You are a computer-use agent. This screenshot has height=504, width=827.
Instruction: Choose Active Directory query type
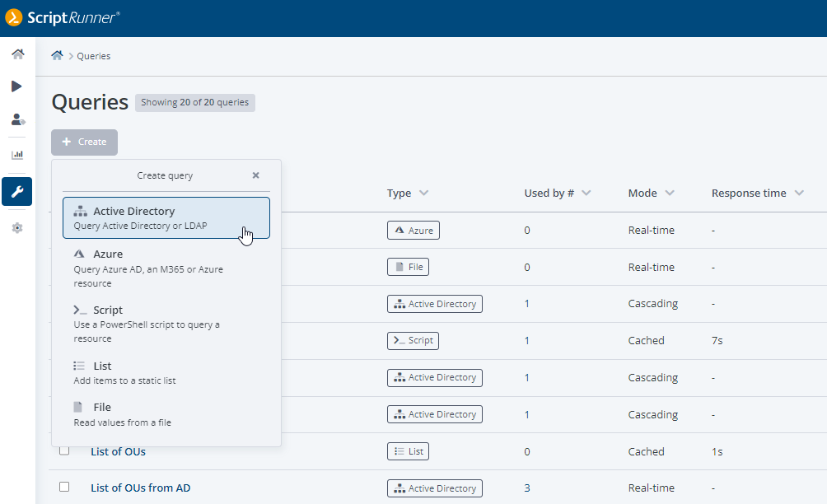click(166, 218)
